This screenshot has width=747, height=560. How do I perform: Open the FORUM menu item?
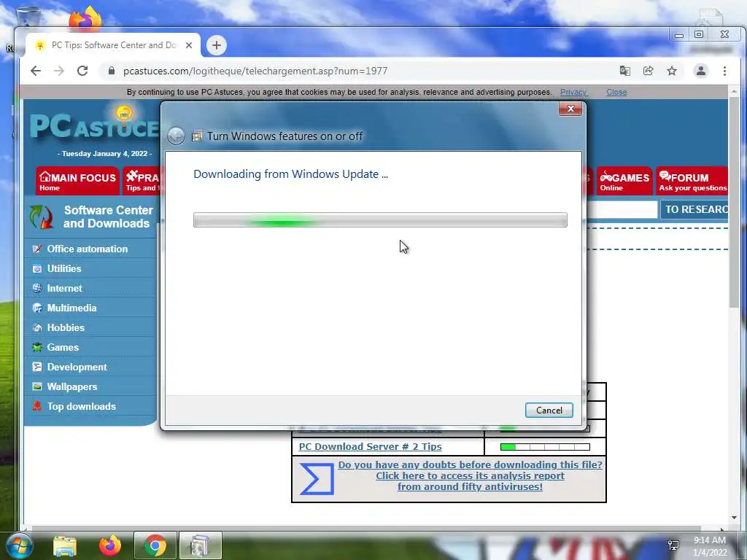pyautogui.click(x=692, y=181)
